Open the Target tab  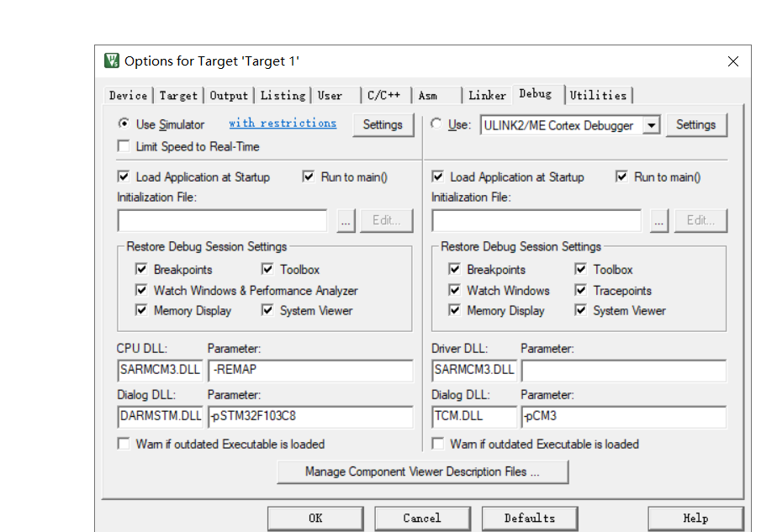(178, 96)
